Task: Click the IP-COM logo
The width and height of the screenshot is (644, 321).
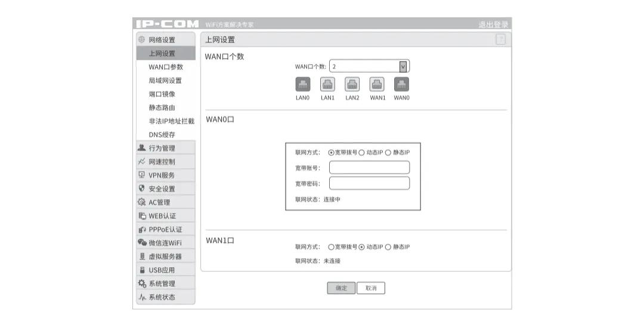Action: point(167,24)
